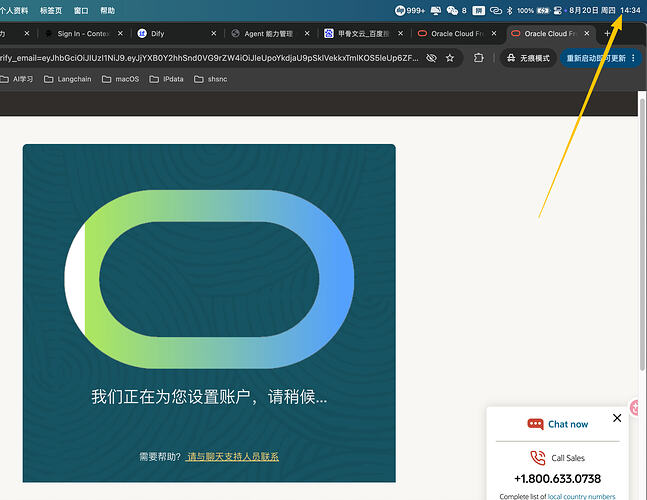This screenshot has width=647, height=500.
Task: Open the 窗口 menu
Action: click(x=81, y=10)
